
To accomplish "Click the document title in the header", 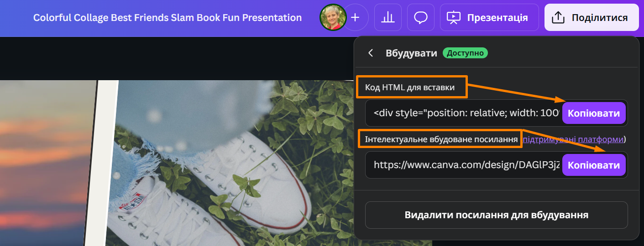I will (x=167, y=18).
